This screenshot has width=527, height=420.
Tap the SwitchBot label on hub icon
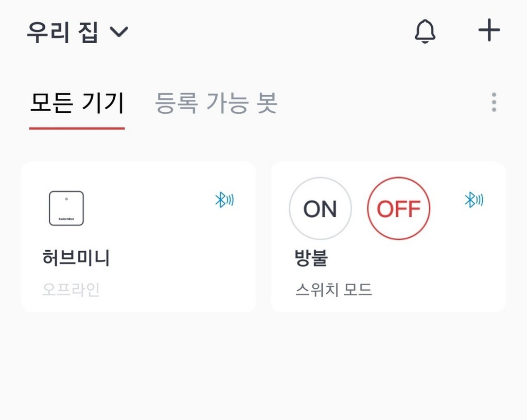coord(66,219)
